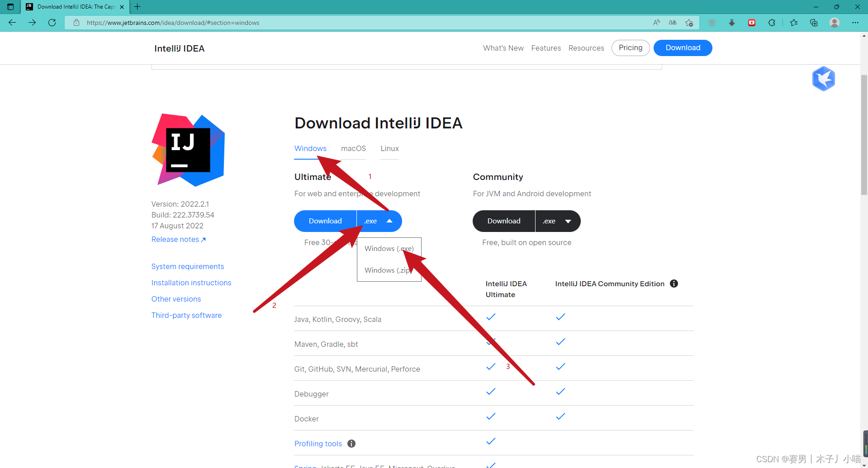Switch to the macOS tab
The image size is (868, 468).
click(x=353, y=148)
